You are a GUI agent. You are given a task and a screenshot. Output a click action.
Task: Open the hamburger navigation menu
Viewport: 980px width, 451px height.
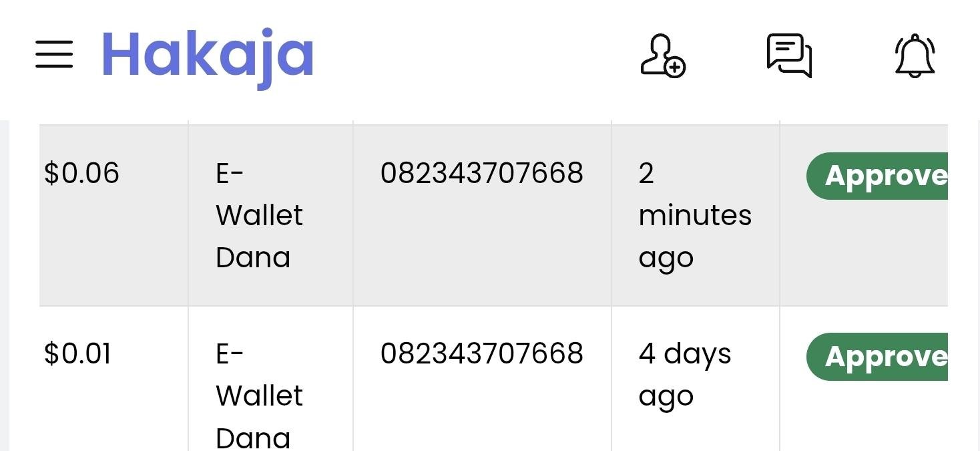point(54,54)
